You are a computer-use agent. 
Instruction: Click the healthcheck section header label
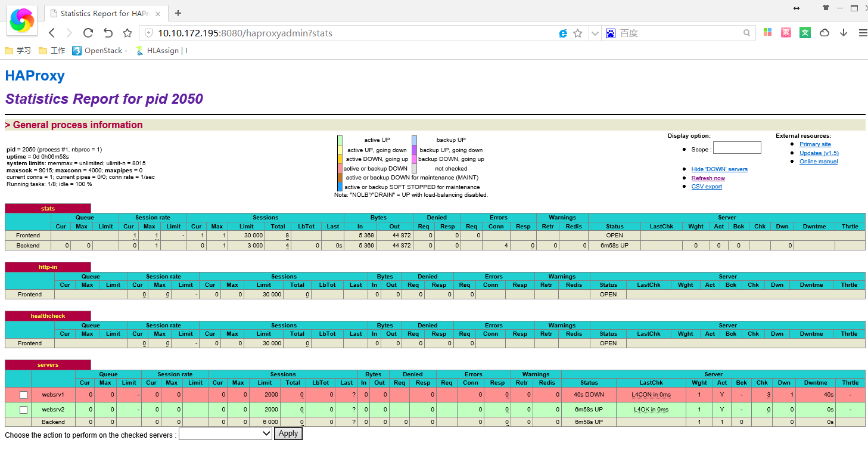pyautogui.click(x=48, y=316)
